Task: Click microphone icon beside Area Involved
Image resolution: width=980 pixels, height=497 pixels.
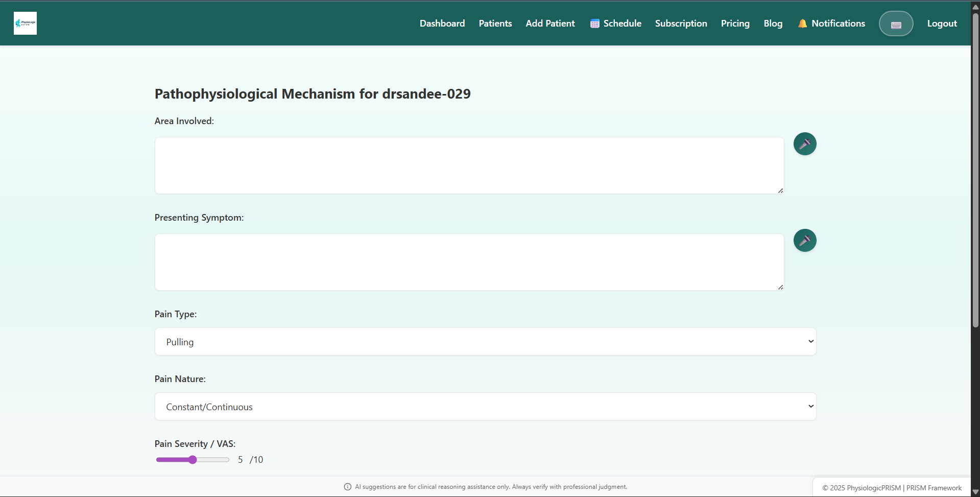Action: (x=804, y=144)
